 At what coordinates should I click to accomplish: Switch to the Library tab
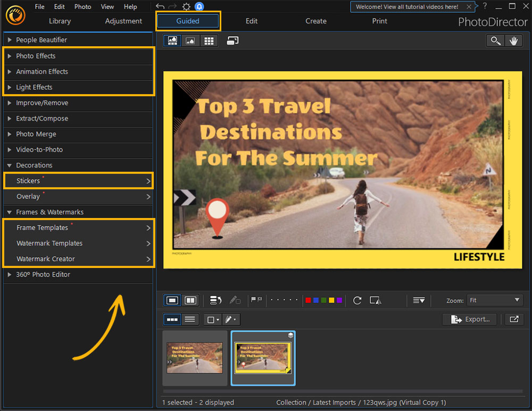click(x=59, y=21)
